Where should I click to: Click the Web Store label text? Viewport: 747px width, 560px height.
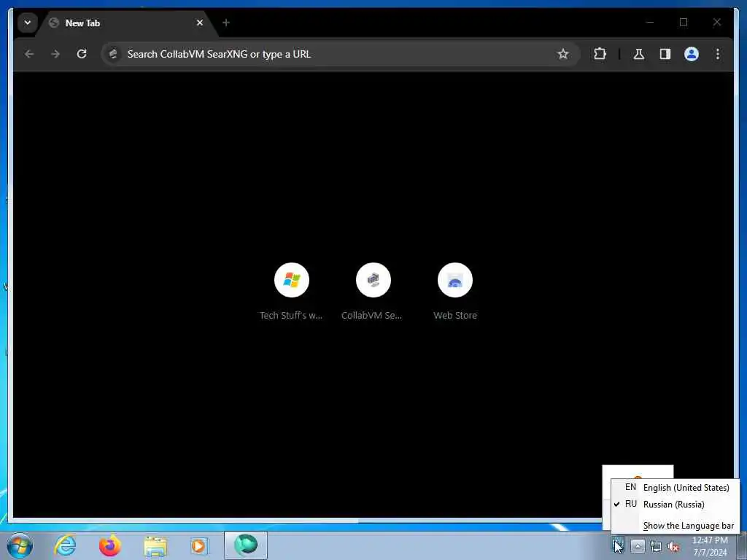click(x=455, y=315)
